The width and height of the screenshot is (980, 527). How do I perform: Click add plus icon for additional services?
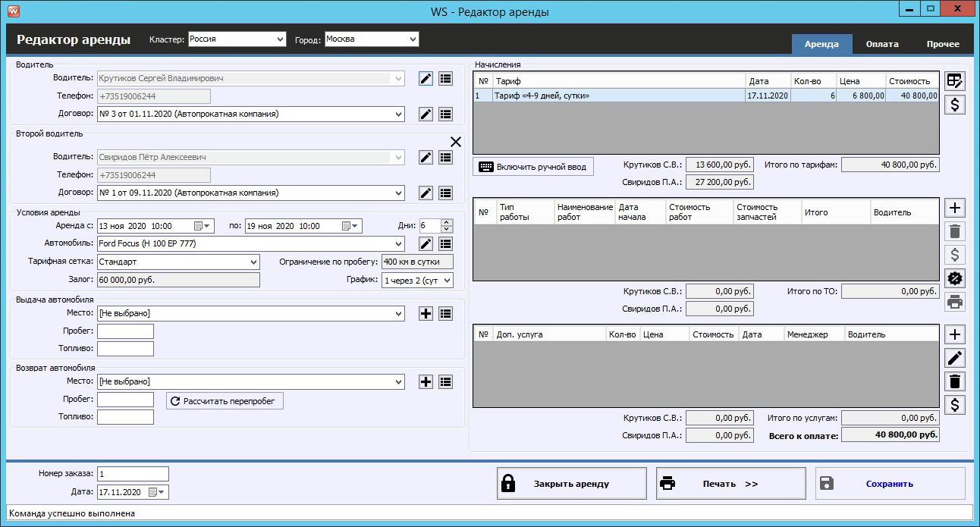(x=955, y=334)
